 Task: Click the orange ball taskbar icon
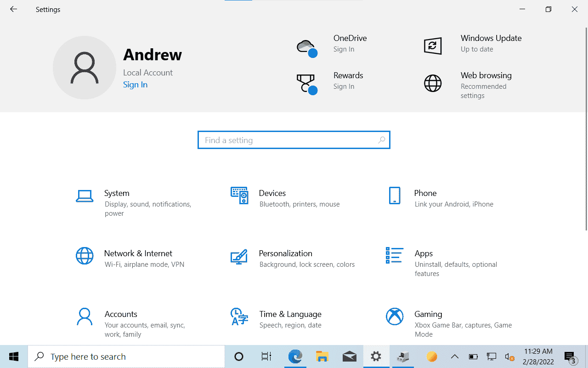click(431, 356)
